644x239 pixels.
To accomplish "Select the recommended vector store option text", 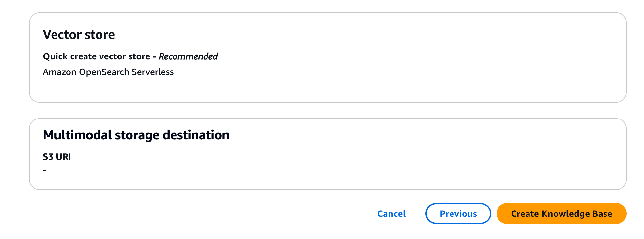I will coord(108,72).
